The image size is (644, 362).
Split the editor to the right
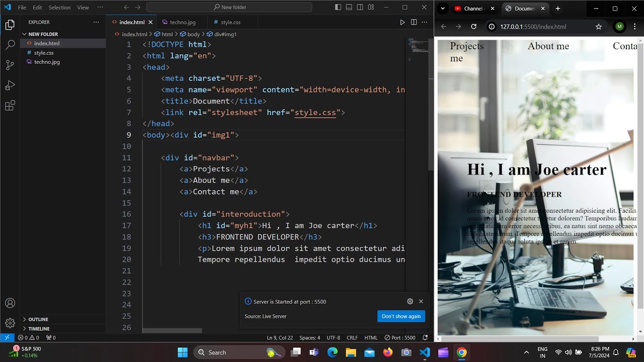click(x=414, y=22)
